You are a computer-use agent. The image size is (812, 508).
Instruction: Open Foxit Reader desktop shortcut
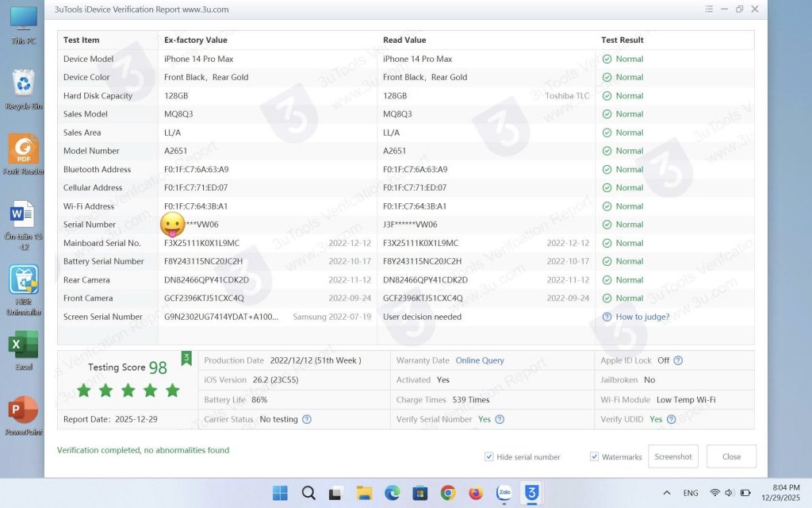23,154
